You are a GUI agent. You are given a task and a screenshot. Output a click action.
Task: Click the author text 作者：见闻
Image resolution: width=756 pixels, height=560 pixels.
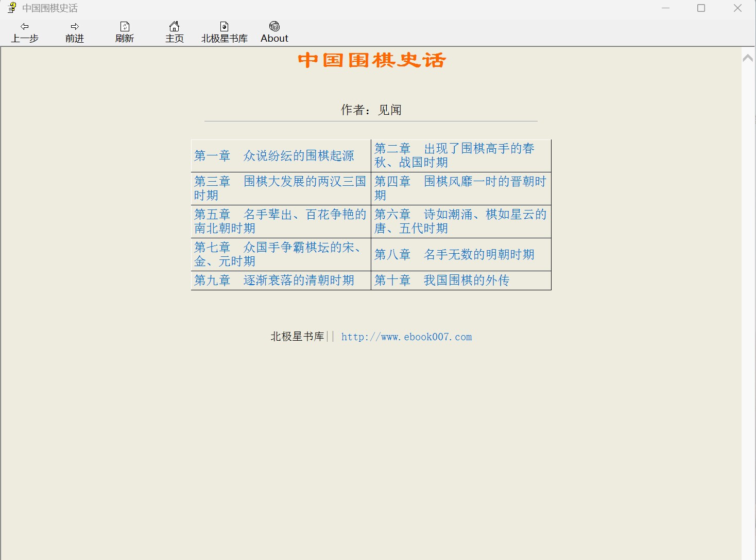[x=371, y=110]
